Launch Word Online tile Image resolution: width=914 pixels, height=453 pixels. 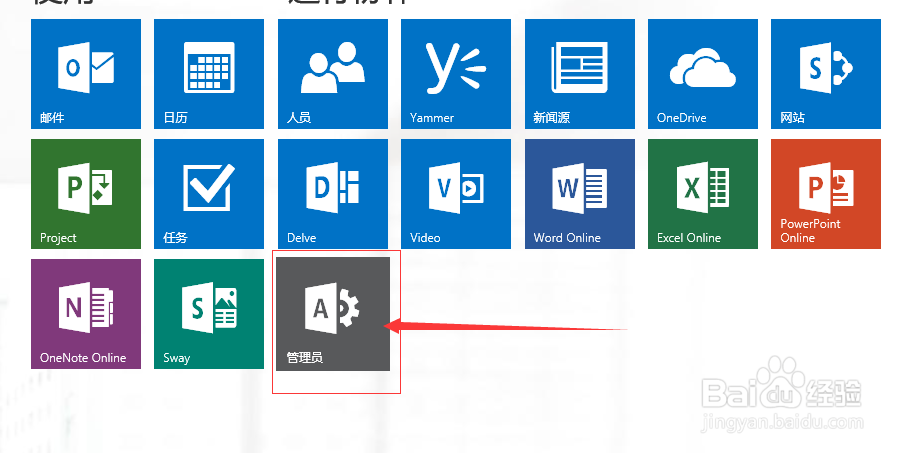pos(580,194)
